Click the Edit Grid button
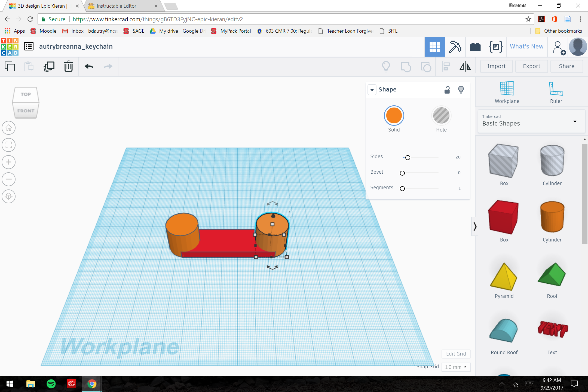The height and width of the screenshot is (392, 588). point(456,354)
